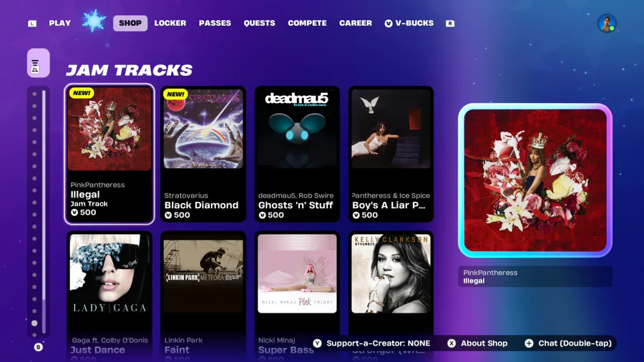Select the Compete tab
Screen dimensions: 644x362
(307, 24)
